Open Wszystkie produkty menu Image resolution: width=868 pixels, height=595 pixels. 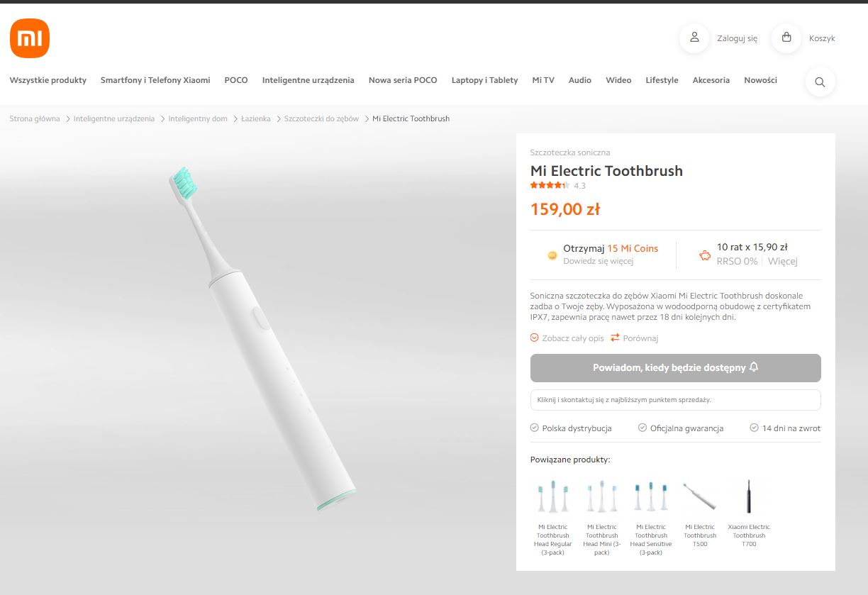pos(48,80)
